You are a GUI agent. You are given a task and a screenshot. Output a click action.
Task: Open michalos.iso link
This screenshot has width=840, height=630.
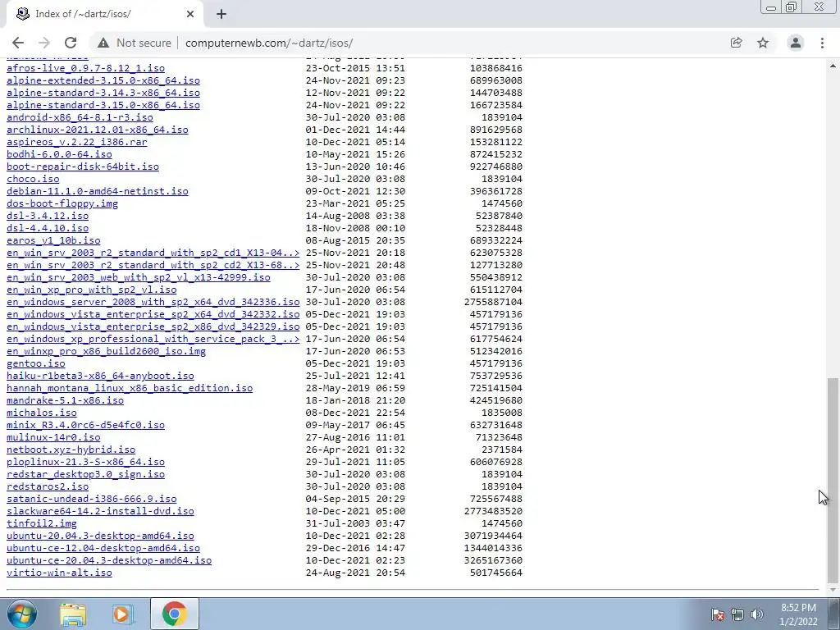click(41, 413)
